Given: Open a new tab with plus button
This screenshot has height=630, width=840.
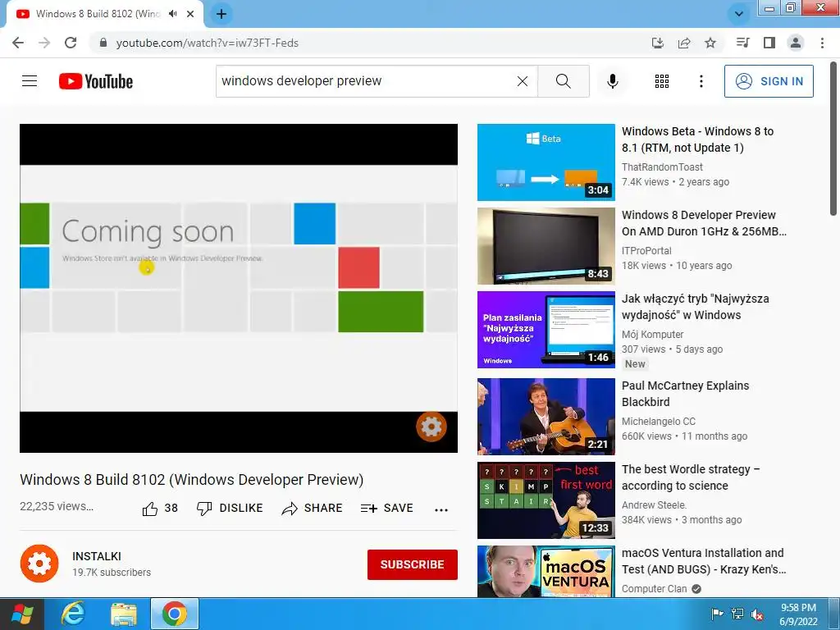Looking at the screenshot, I should 221,14.
